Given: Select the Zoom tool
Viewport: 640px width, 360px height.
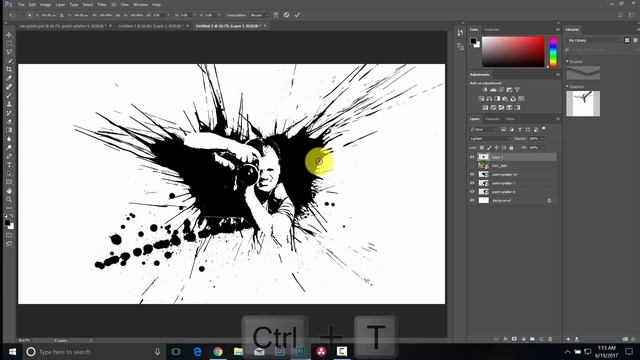Looking at the screenshot, I should (x=9, y=200).
